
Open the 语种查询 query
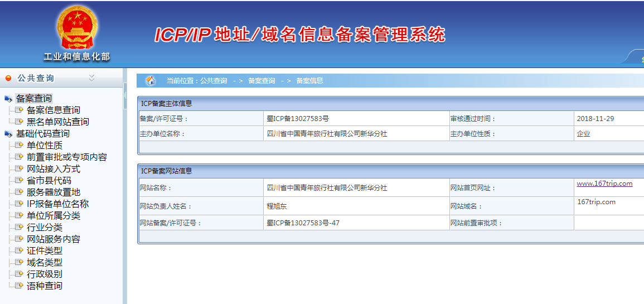coord(45,286)
